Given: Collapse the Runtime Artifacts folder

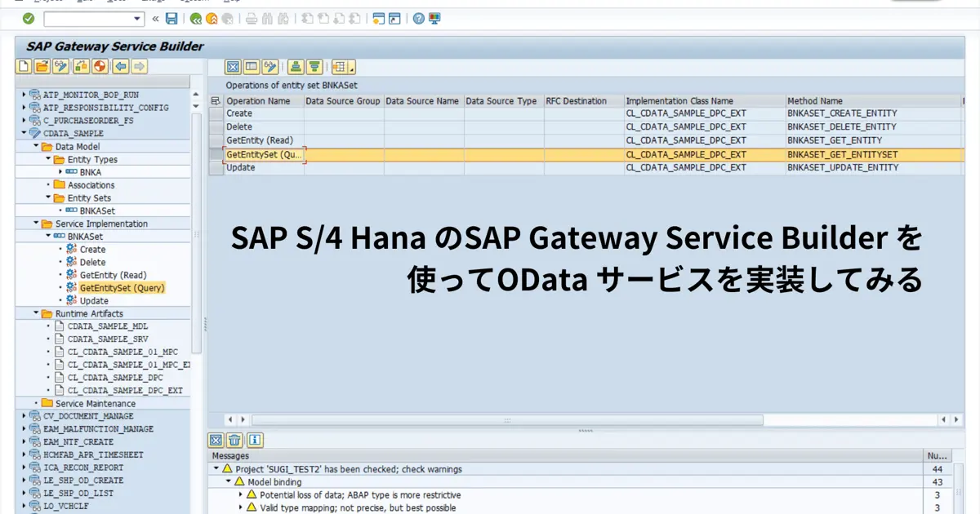Looking at the screenshot, I should click(x=37, y=313).
